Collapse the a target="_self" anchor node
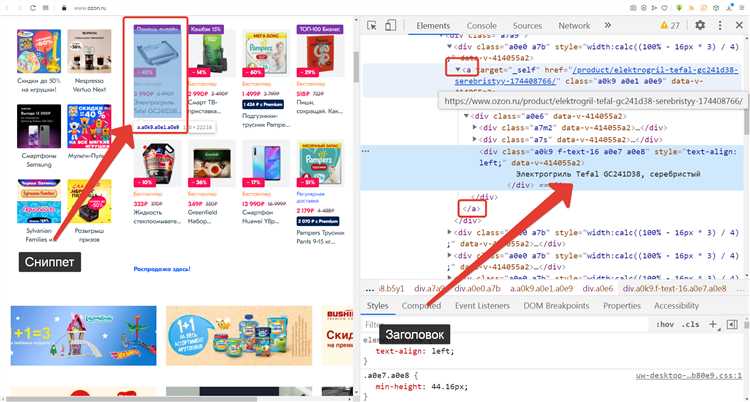Screen dimensions: 750x402 coord(458,69)
